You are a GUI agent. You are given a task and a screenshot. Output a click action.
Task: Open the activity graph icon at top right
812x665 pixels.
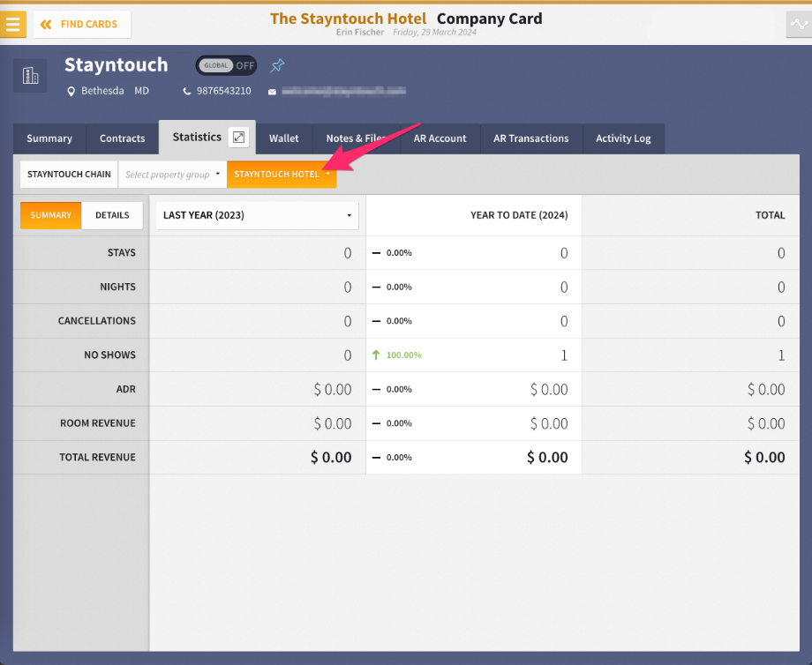[x=799, y=24]
